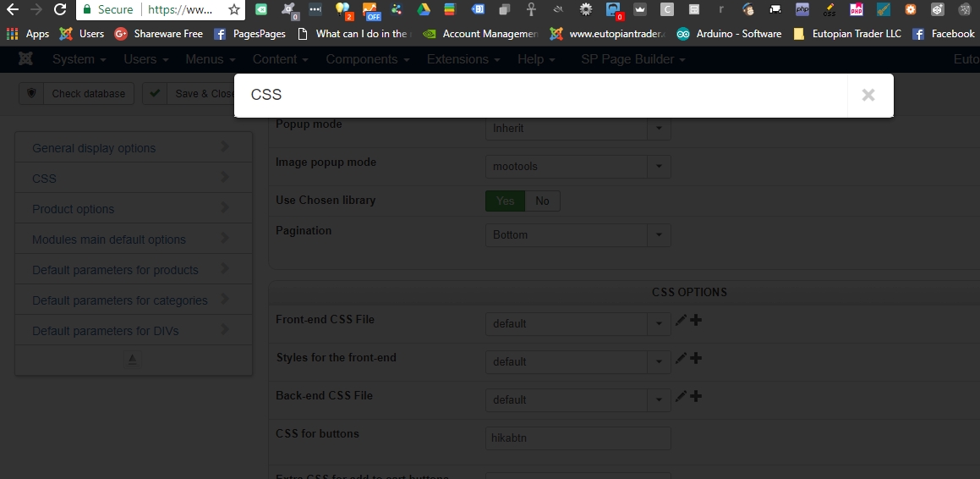
Task: Go to General display options section
Action: 133,147
